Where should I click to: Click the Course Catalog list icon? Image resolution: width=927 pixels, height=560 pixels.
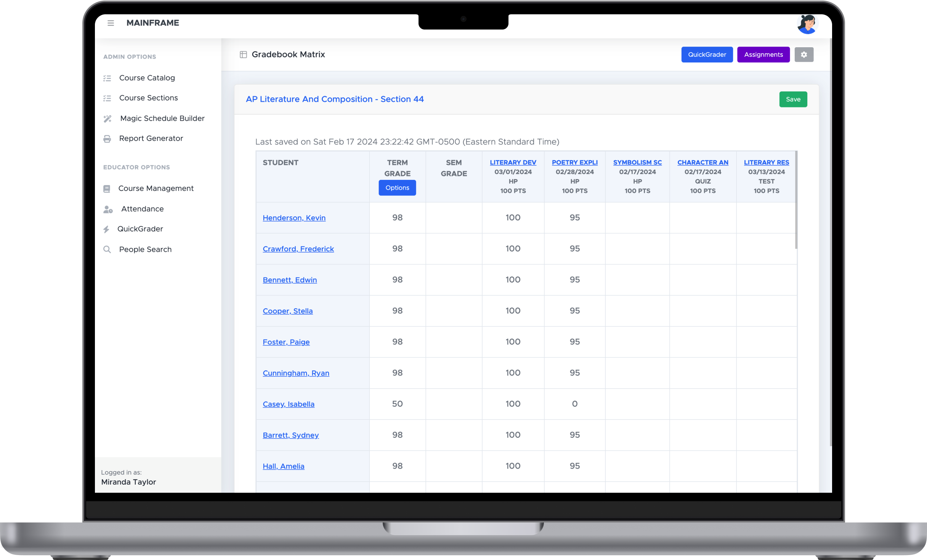pyautogui.click(x=107, y=78)
